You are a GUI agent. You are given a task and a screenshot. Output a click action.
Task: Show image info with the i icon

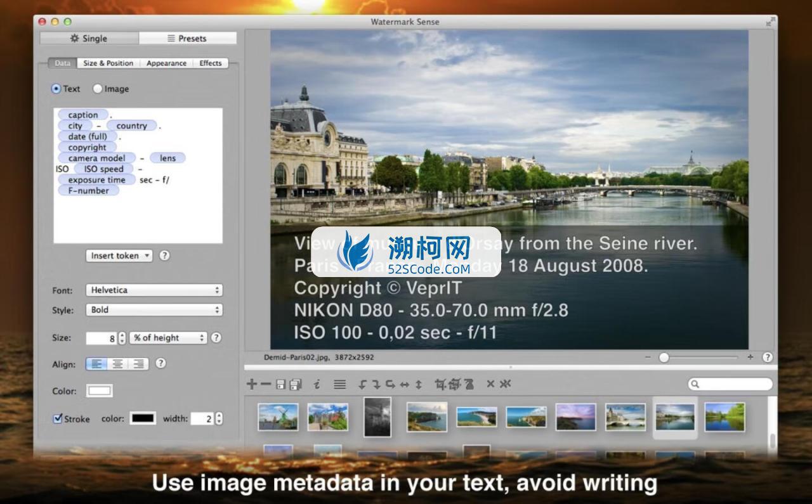(x=317, y=384)
